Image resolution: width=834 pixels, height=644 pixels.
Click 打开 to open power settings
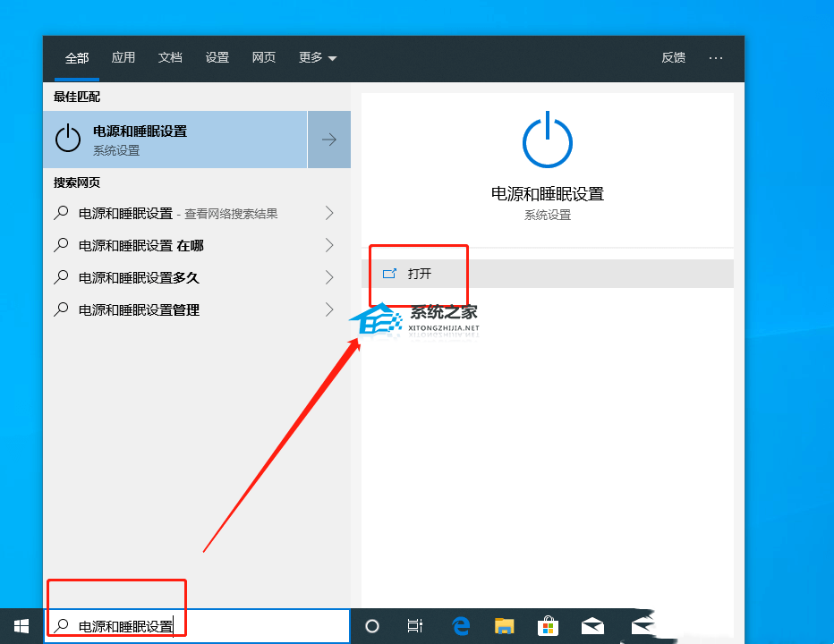548,274
